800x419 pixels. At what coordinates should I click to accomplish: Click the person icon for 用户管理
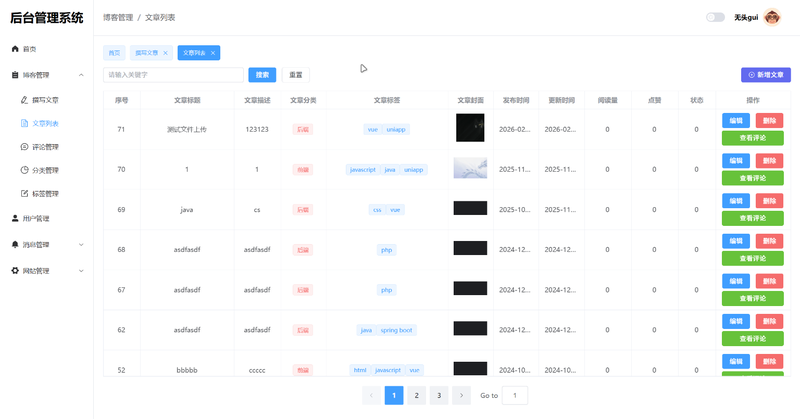point(15,218)
